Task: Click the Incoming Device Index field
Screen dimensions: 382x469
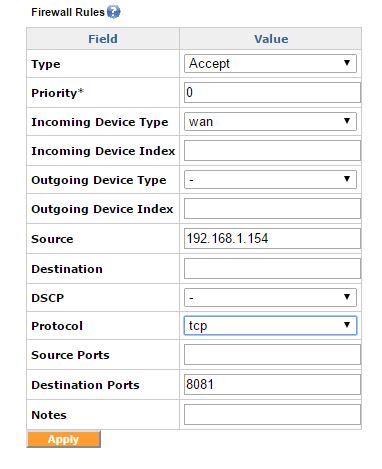Action: (x=272, y=151)
